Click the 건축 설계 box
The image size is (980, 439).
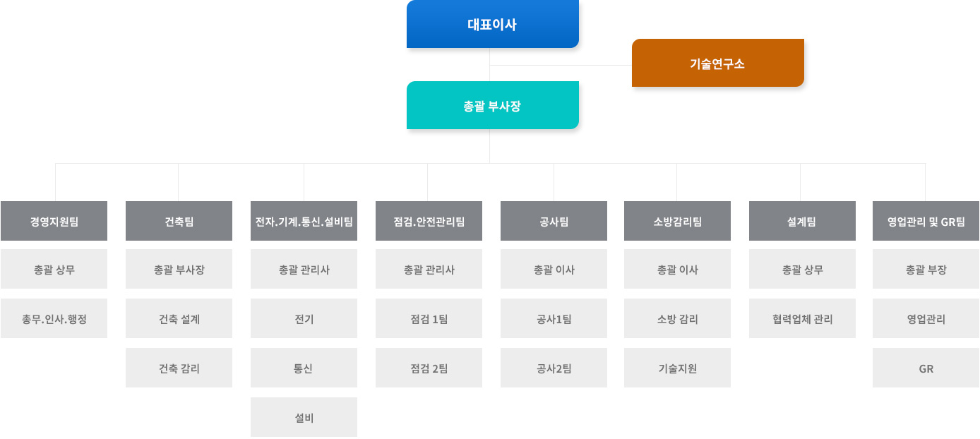coord(179,318)
